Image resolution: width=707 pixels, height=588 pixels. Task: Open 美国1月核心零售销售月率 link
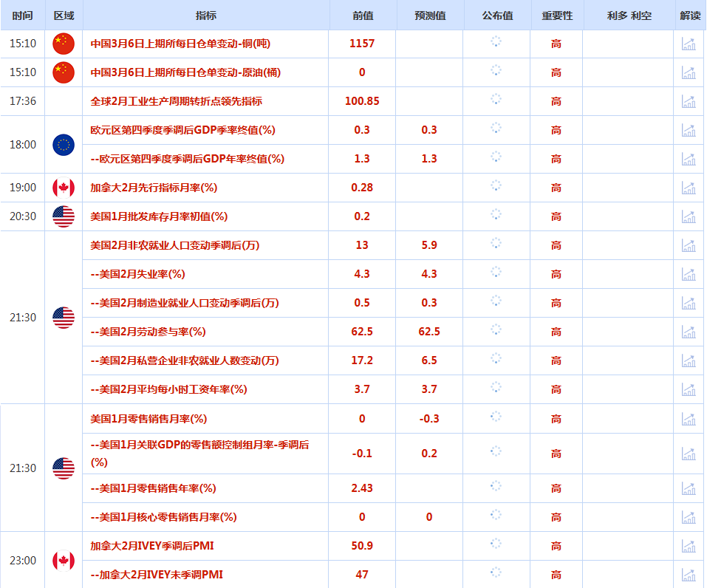(163, 517)
